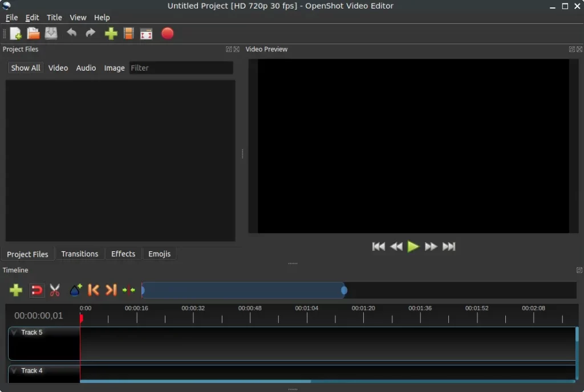The image size is (584, 392).
Task: Undo the last action
Action: click(72, 34)
